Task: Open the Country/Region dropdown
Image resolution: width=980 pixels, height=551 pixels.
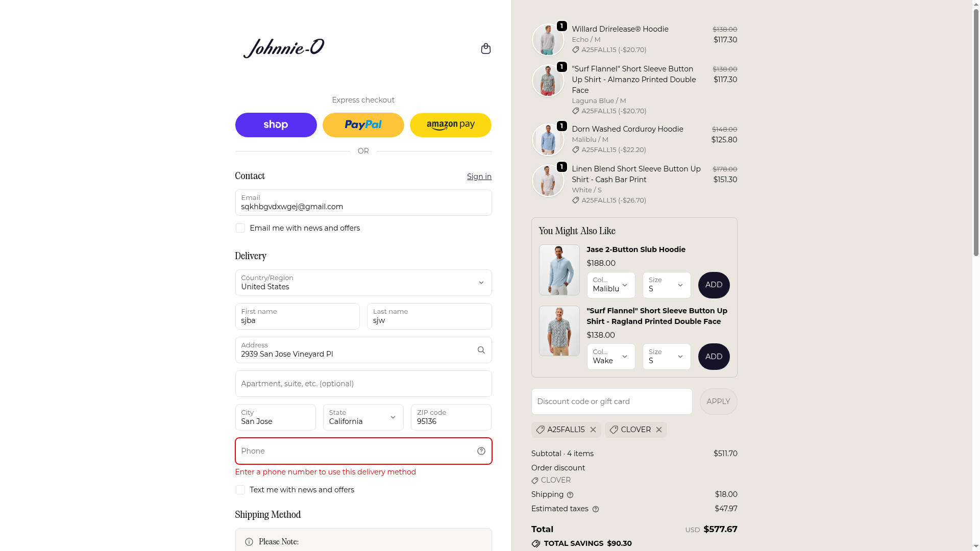Action: pyautogui.click(x=363, y=283)
